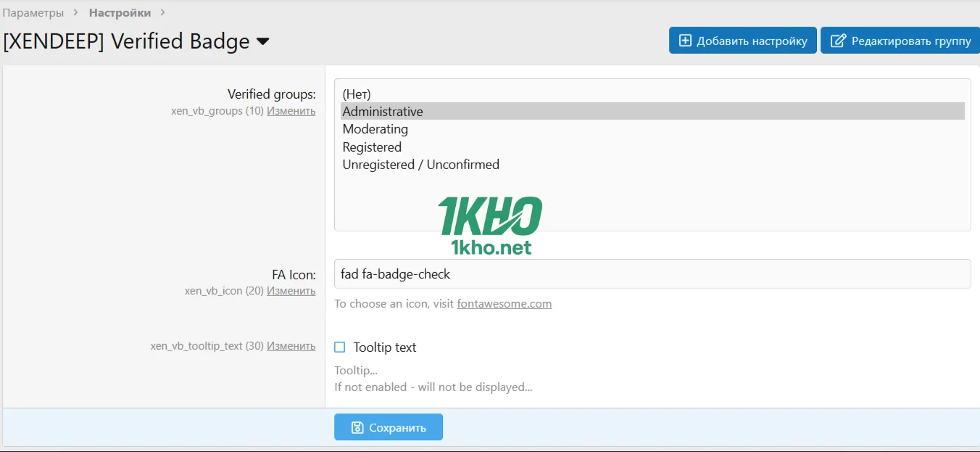Select the (Нет) option in groups list
Screen dimensions: 980x452
pos(357,94)
